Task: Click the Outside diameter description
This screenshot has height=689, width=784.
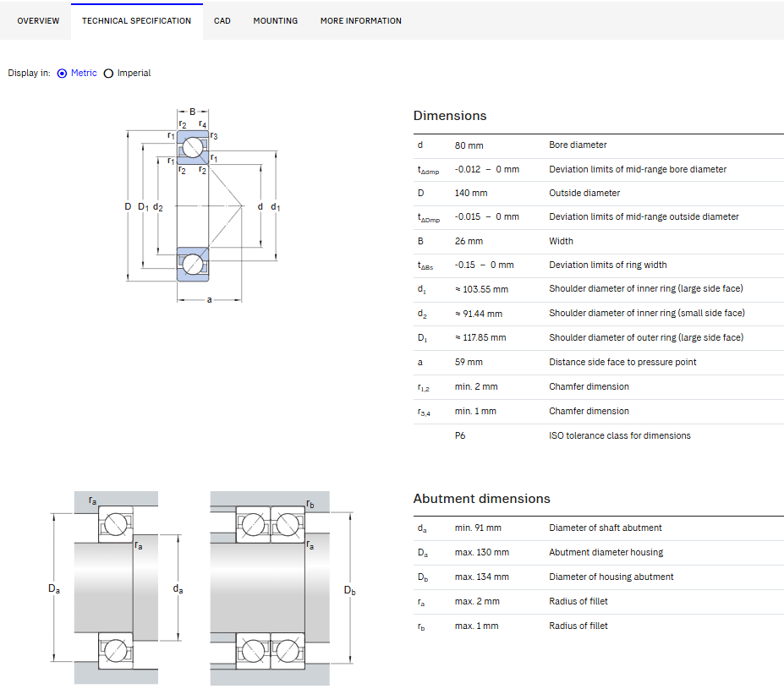Action: pyautogui.click(x=584, y=193)
